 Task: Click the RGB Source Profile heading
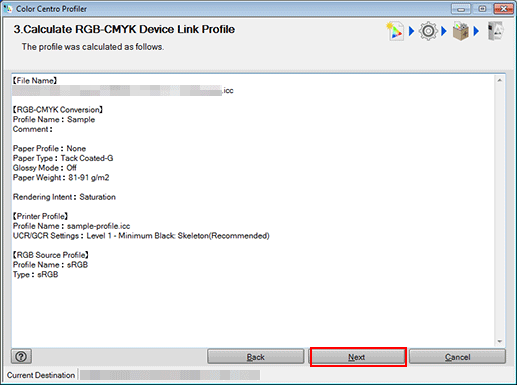[51, 255]
